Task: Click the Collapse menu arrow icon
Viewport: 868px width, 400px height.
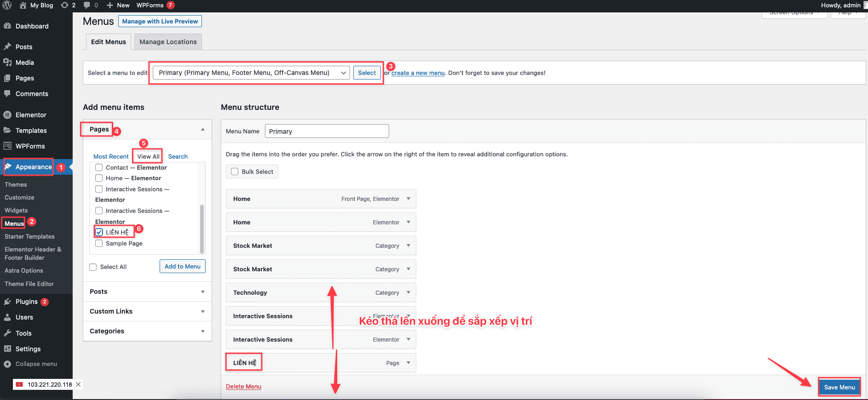Action: (x=7, y=364)
